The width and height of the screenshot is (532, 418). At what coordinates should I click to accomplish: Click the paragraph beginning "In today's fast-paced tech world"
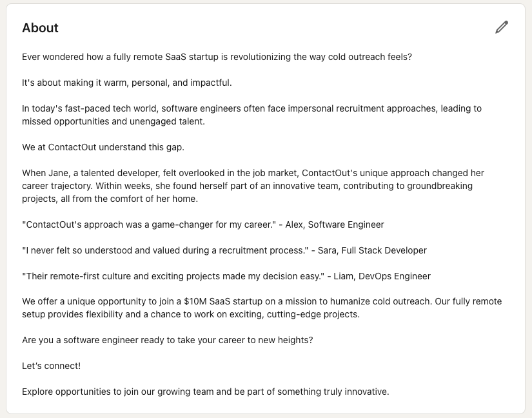251,108
